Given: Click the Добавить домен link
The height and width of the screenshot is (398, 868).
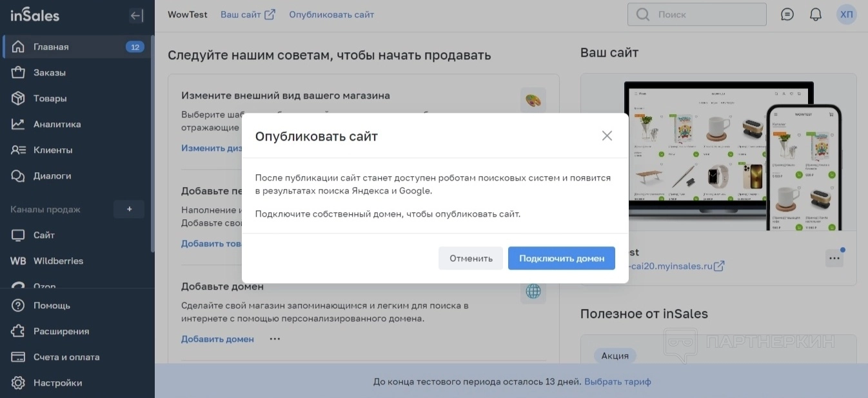Looking at the screenshot, I should [x=217, y=339].
